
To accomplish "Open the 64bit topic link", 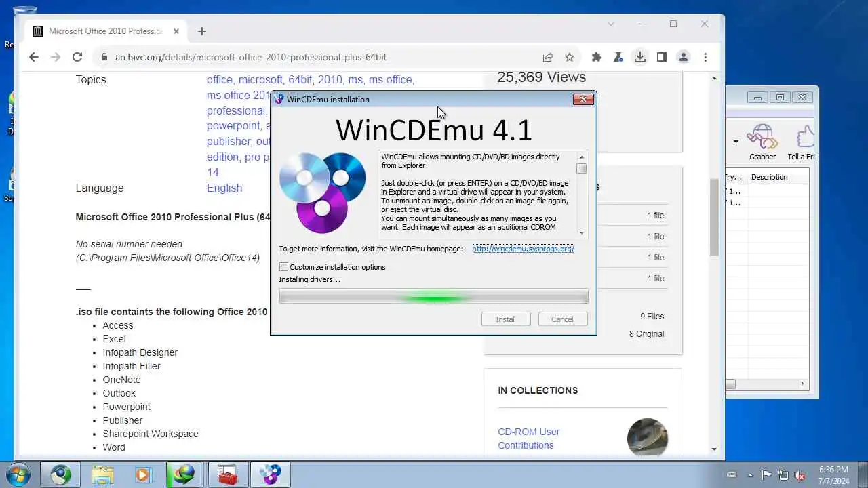I will coord(300,79).
